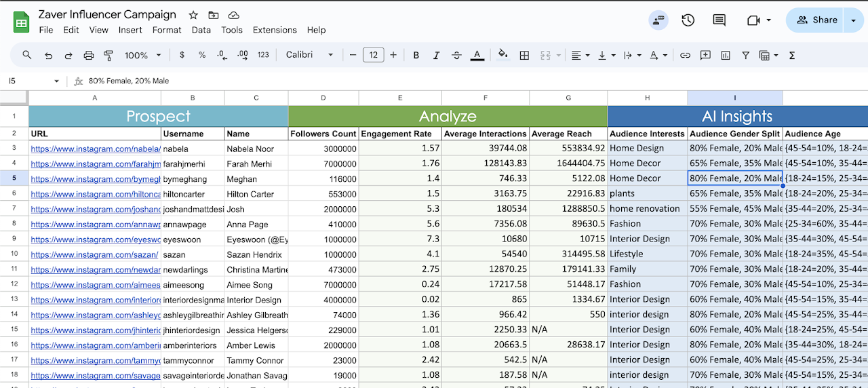Open the Extensions menu
Screen dimensions: 868x388
(x=275, y=30)
